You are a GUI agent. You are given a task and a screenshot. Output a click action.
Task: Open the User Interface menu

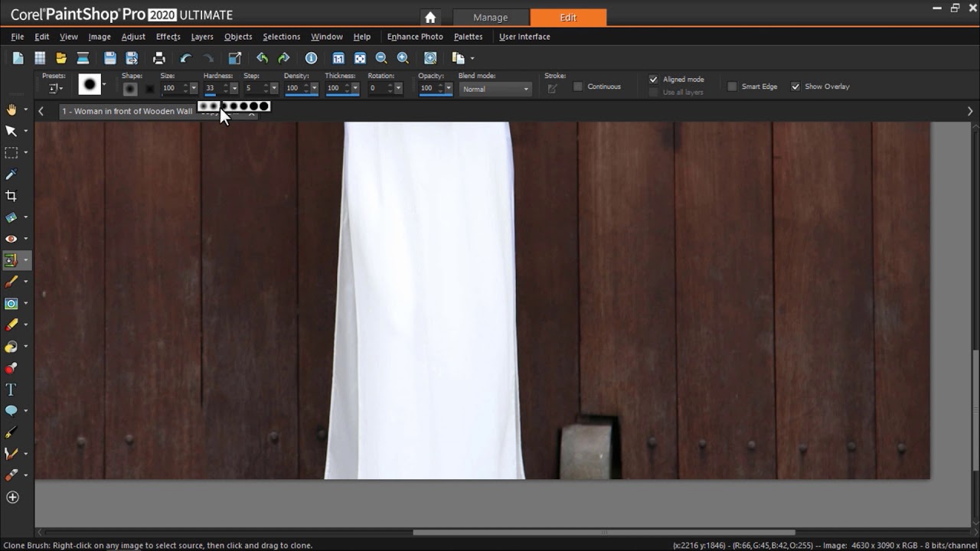click(524, 37)
